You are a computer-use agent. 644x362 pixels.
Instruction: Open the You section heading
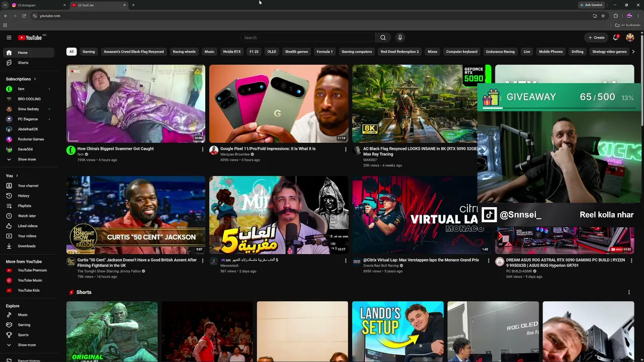tap(12, 175)
